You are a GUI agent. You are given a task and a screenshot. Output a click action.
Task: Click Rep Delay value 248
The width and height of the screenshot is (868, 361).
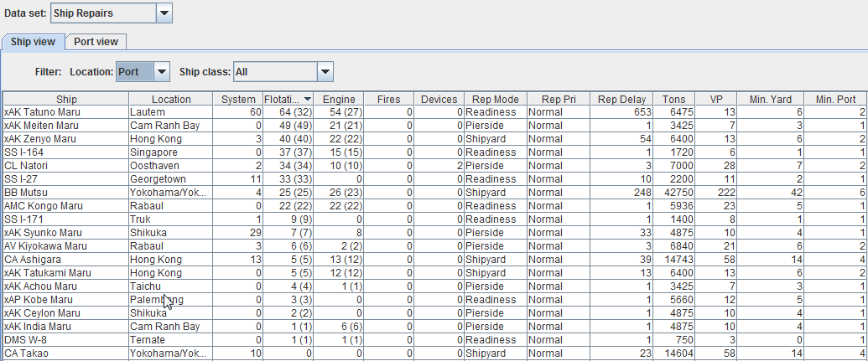[642, 193]
